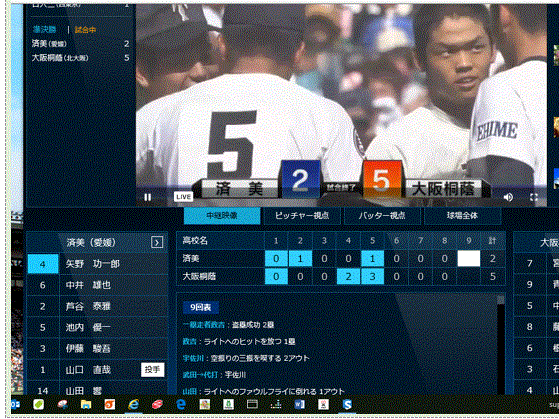Select the 中継映像 view tab

point(222,216)
